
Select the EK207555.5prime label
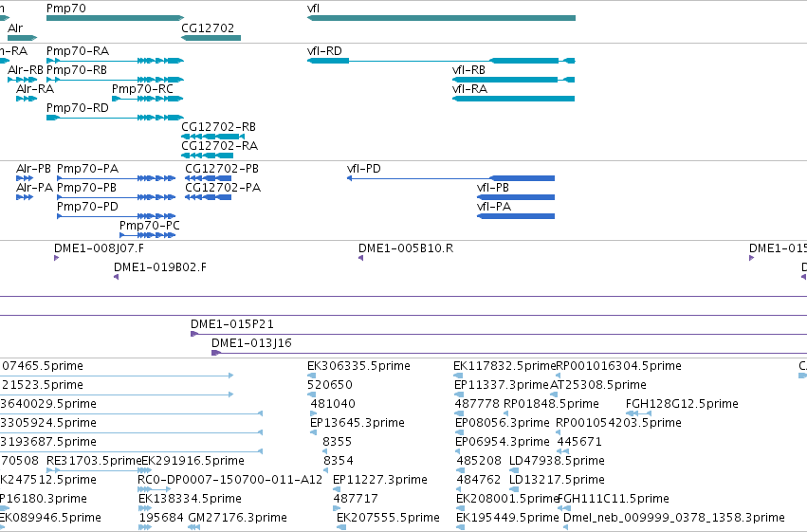pos(388,519)
